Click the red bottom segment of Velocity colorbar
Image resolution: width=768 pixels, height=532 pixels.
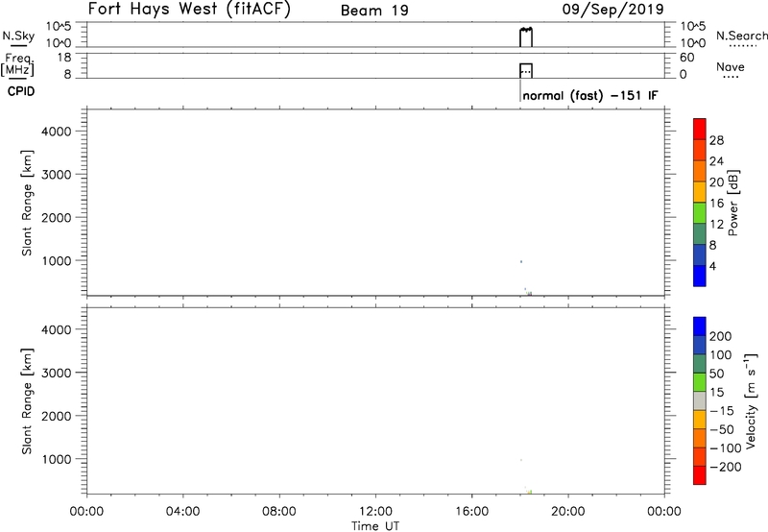click(700, 475)
